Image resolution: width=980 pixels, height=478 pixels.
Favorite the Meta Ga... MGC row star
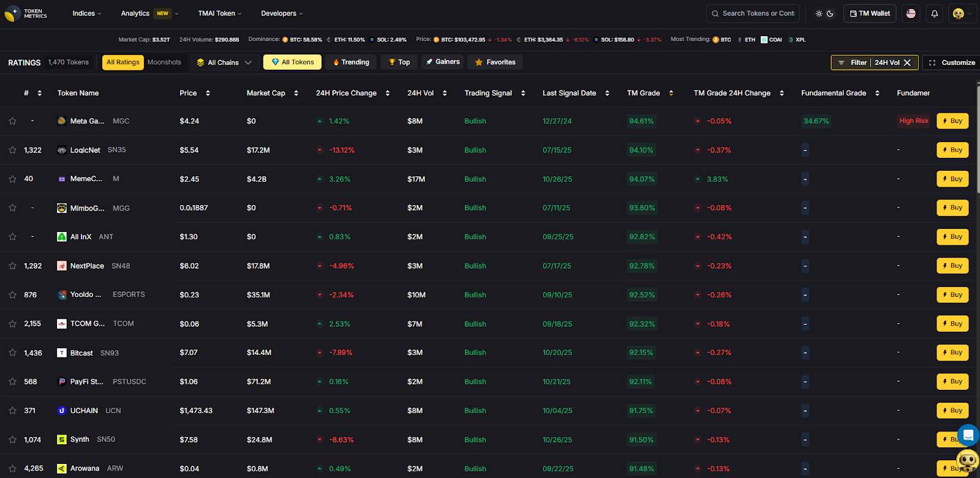[x=12, y=121]
